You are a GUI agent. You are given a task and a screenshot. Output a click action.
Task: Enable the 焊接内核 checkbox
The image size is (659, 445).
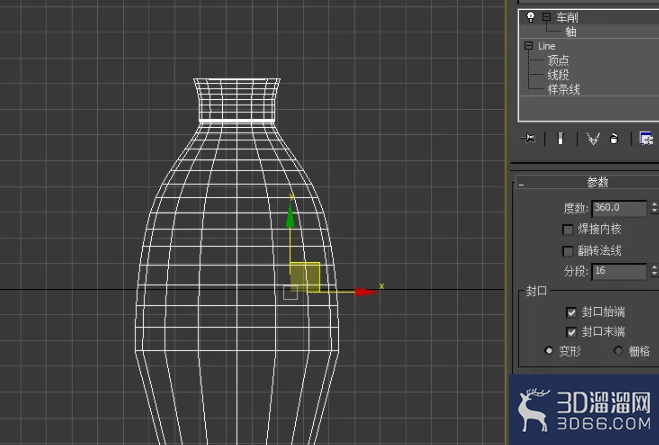(567, 229)
